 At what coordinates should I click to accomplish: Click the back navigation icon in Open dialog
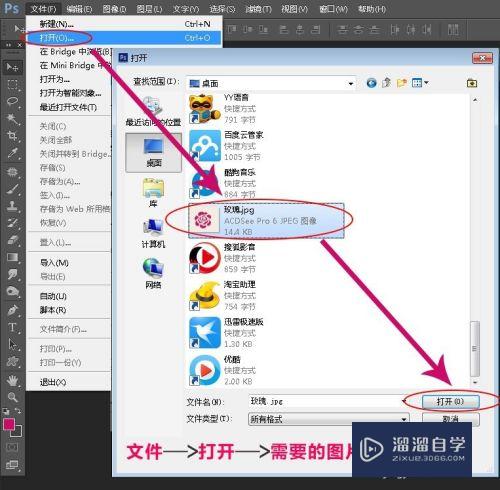(371, 83)
